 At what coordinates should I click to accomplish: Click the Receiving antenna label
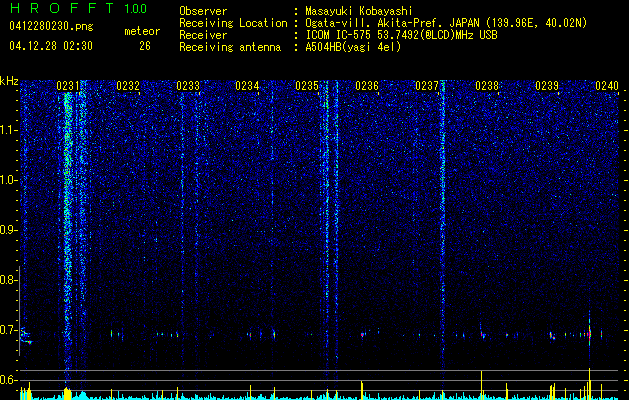pos(230,47)
